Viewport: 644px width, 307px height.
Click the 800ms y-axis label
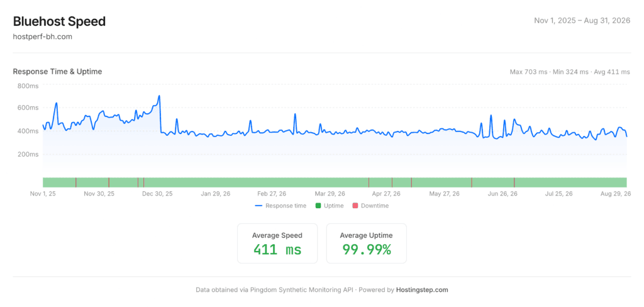[28, 86]
